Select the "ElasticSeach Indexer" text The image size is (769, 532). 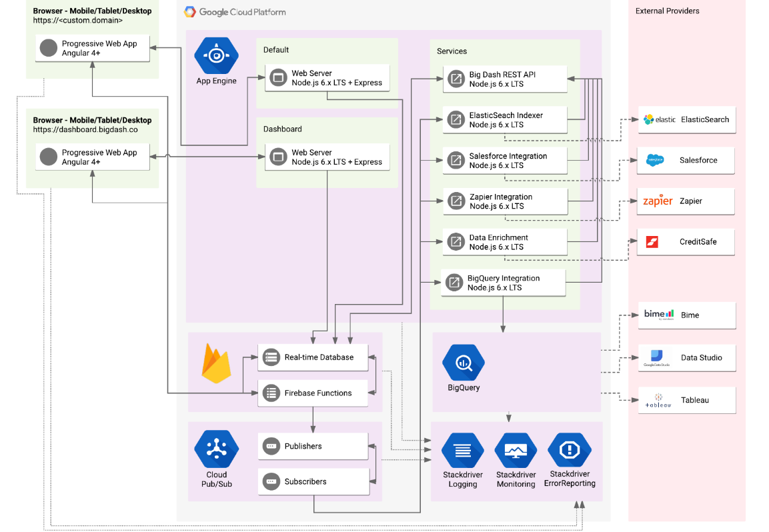[506, 115]
